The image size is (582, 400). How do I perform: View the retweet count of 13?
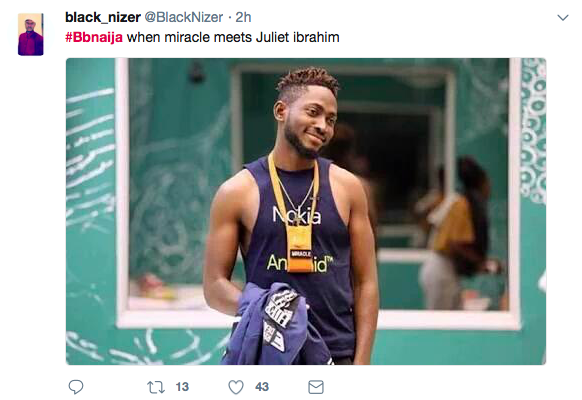pos(182,387)
